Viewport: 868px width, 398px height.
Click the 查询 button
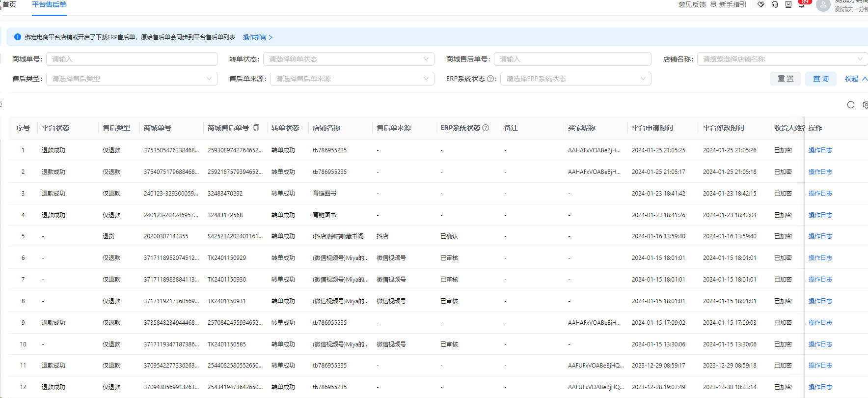pyautogui.click(x=821, y=79)
